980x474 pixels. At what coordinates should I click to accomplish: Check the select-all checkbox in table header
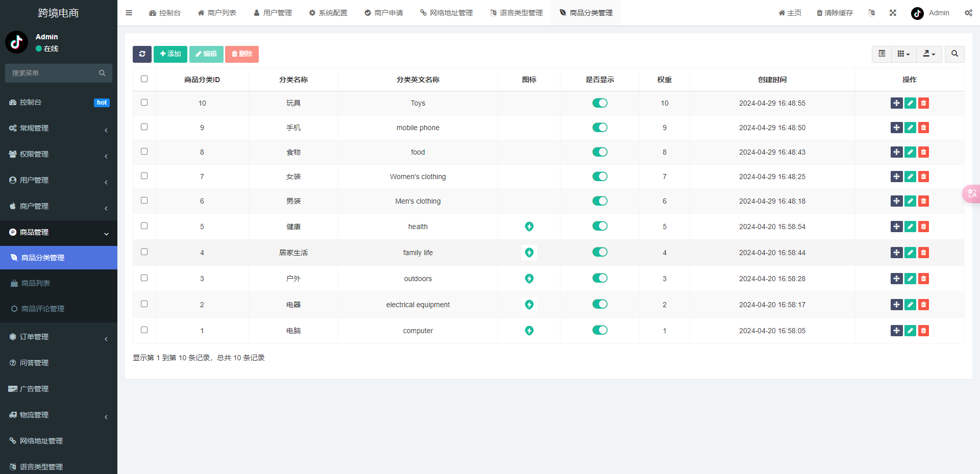[144, 79]
